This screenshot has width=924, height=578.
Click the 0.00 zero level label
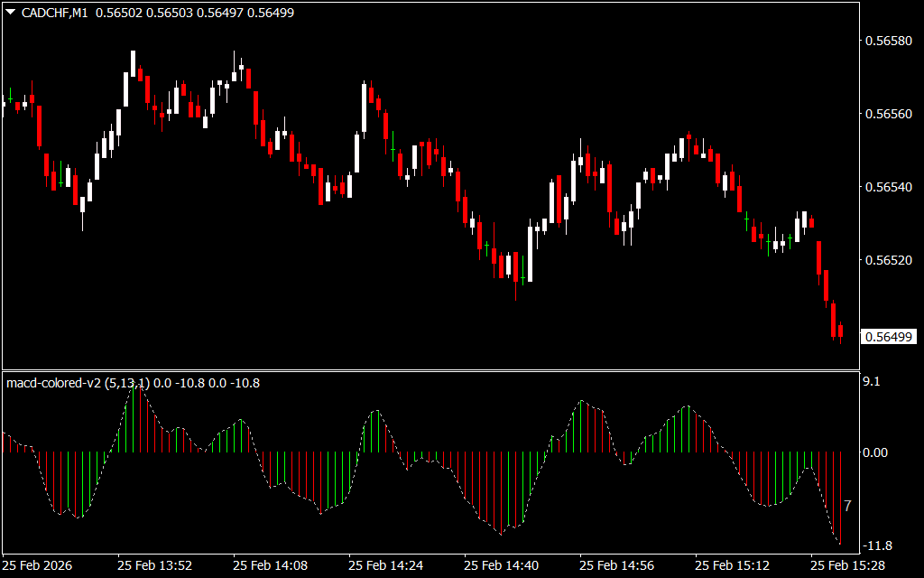tap(877, 452)
